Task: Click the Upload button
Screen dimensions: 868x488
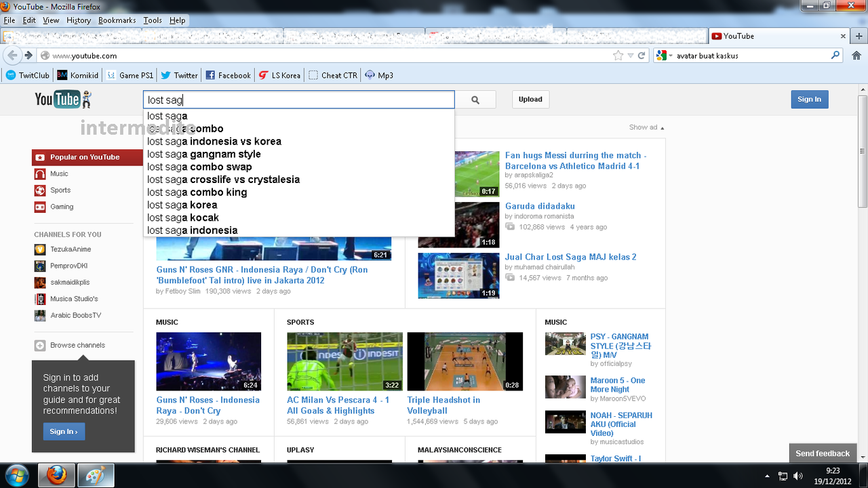Action: (530, 100)
